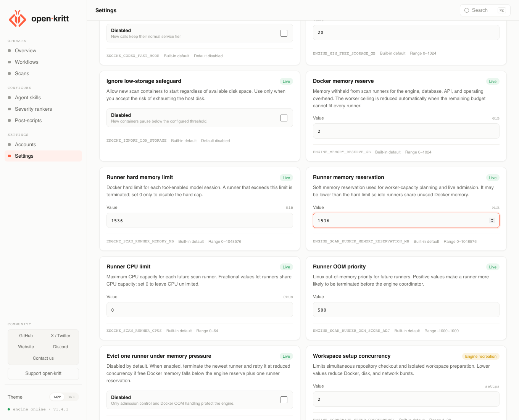Screen dimensions: 519x420
Task: Click the Live badge on Runner CPU limit
Action: (x=286, y=267)
